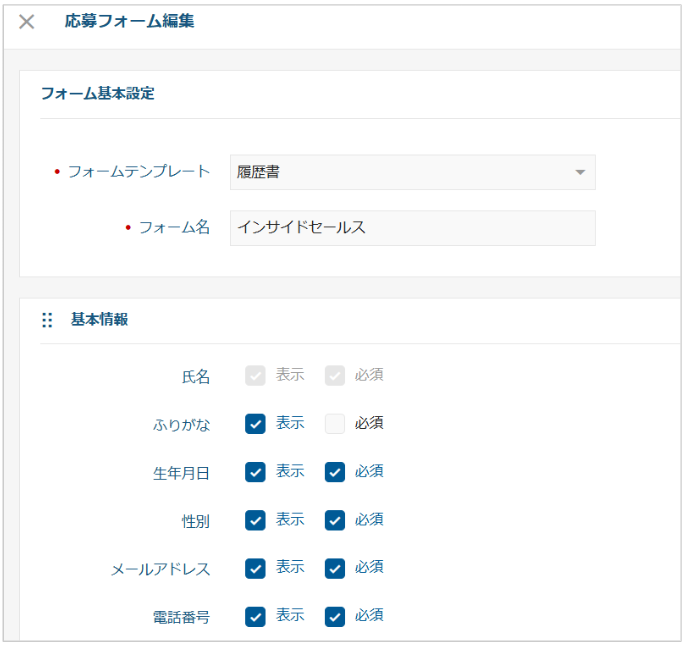This screenshot has height=648, width=688.
Task: Uncheck 表示 for 生年月日
Action: [x=255, y=472]
